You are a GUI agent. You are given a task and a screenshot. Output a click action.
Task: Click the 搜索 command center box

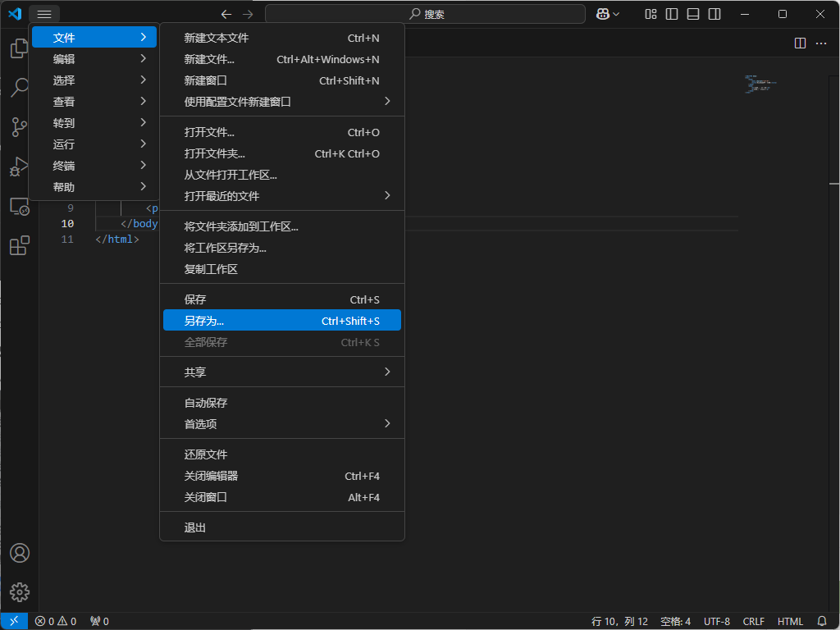[426, 15]
